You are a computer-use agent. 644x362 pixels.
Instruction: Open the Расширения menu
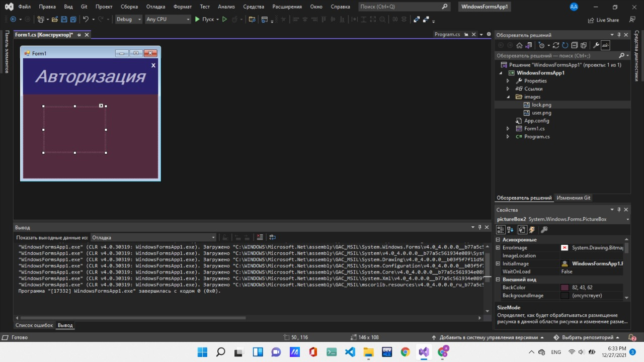(x=287, y=7)
